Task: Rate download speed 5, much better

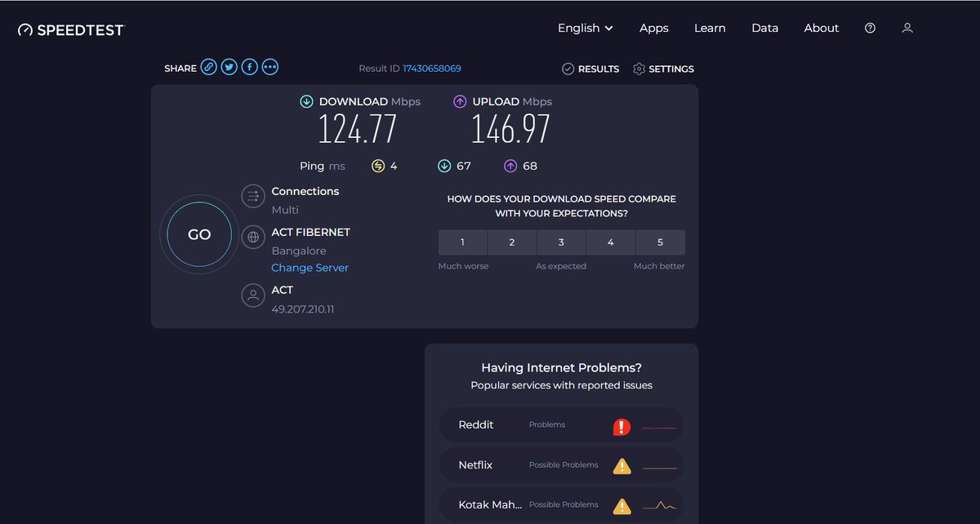Action: (x=660, y=242)
